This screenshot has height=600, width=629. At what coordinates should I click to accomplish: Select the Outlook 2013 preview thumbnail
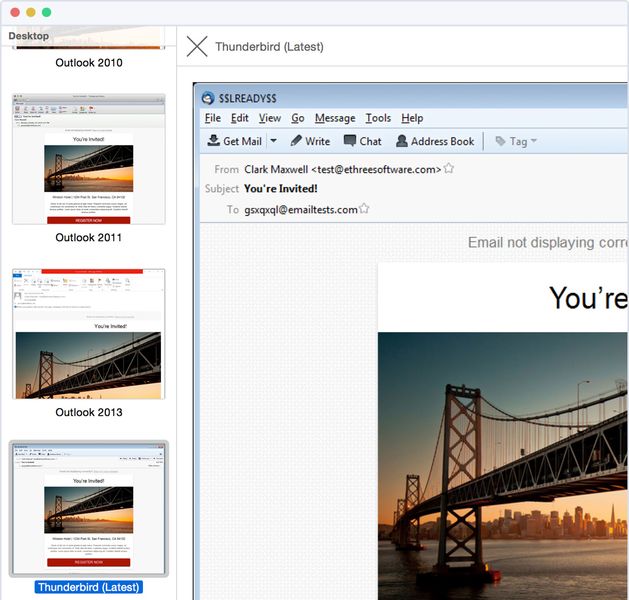[x=89, y=334]
